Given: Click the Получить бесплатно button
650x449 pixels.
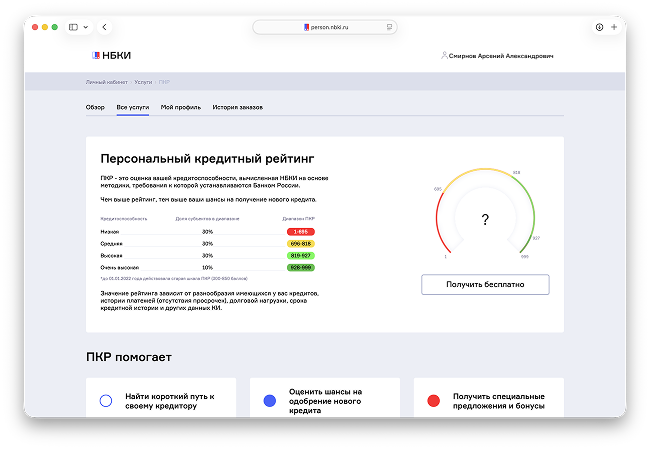Looking at the screenshot, I should [485, 284].
